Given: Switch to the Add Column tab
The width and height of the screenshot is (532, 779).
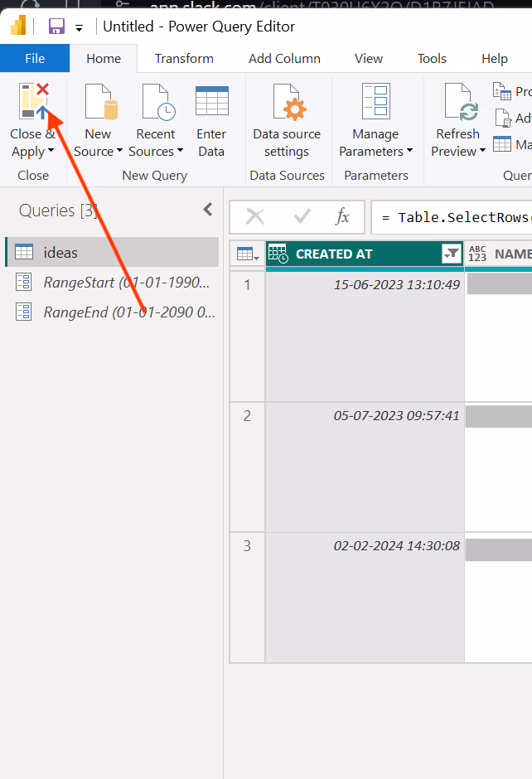Looking at the screenshot, I should (x=284, y=59).
